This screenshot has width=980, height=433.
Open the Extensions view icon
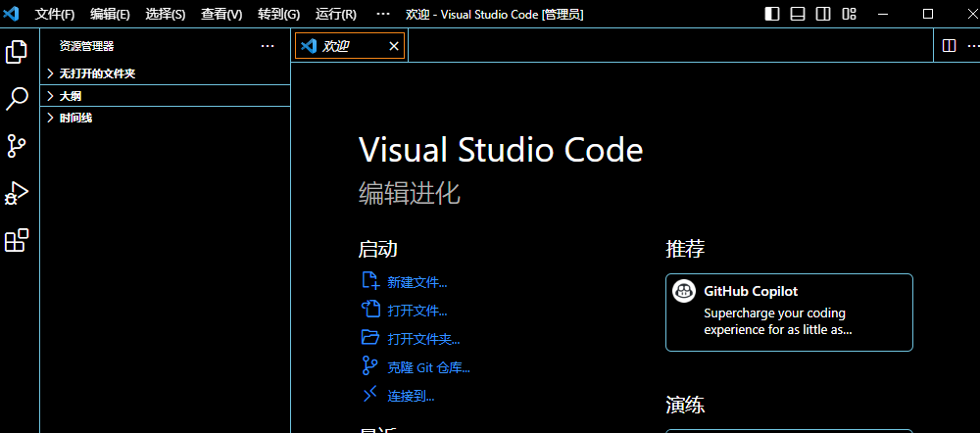17,240
